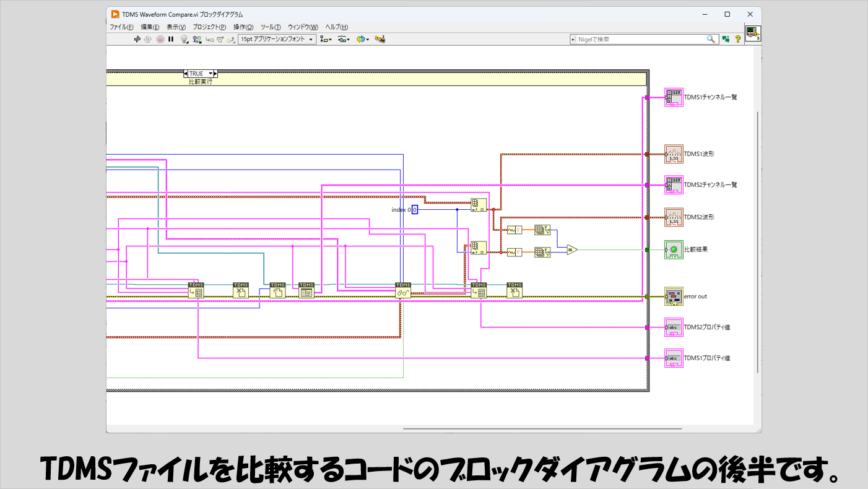Click the error out label text
This screenshot has width=868, height=489.
[695, 296]
